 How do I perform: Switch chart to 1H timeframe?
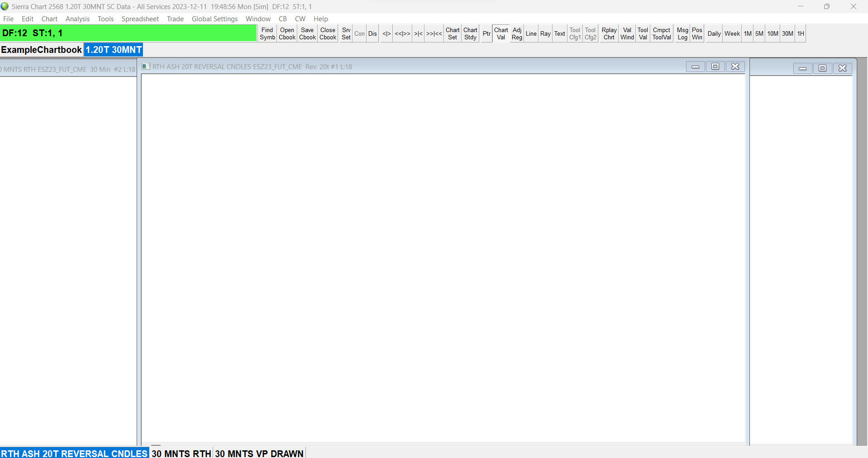coord(801,33)
